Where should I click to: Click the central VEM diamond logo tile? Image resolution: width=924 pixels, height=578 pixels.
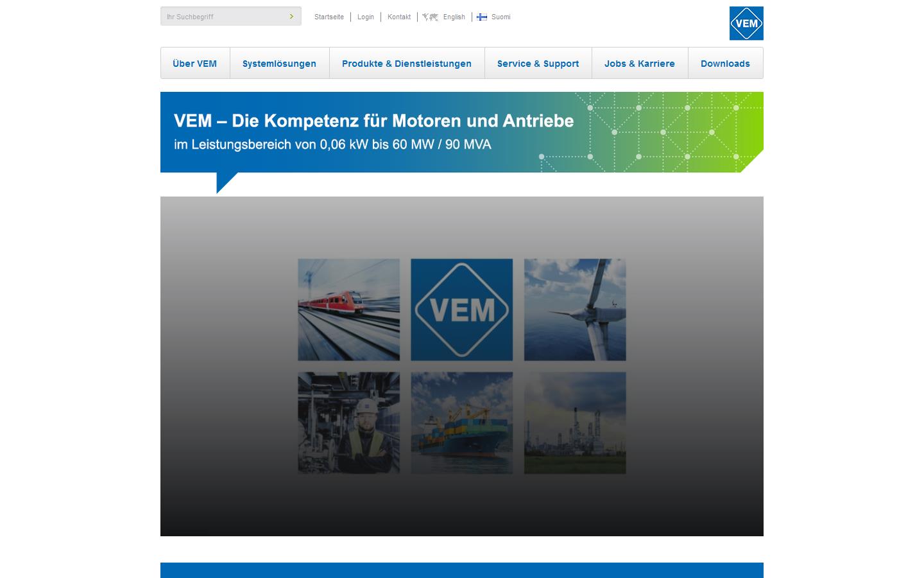coord(461,309)
